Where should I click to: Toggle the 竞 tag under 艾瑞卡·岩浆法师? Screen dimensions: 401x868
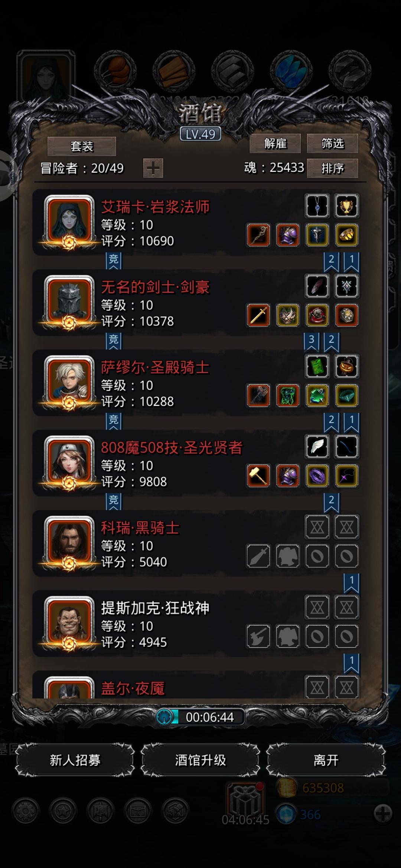click(114, 260)
